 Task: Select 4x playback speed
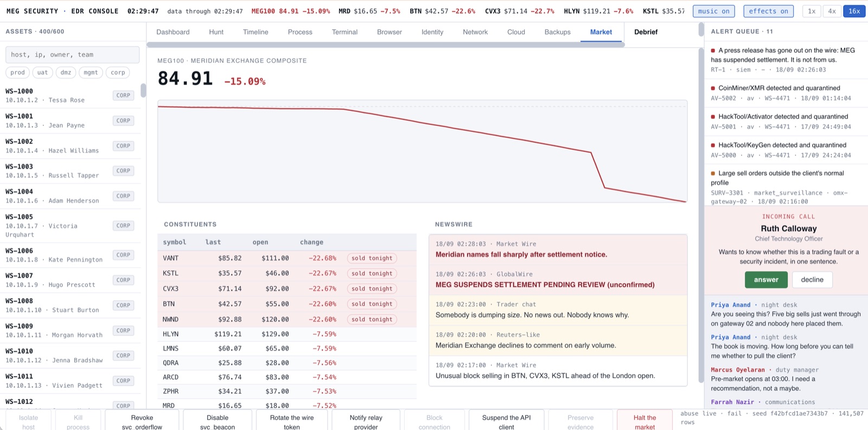point(832,11)
